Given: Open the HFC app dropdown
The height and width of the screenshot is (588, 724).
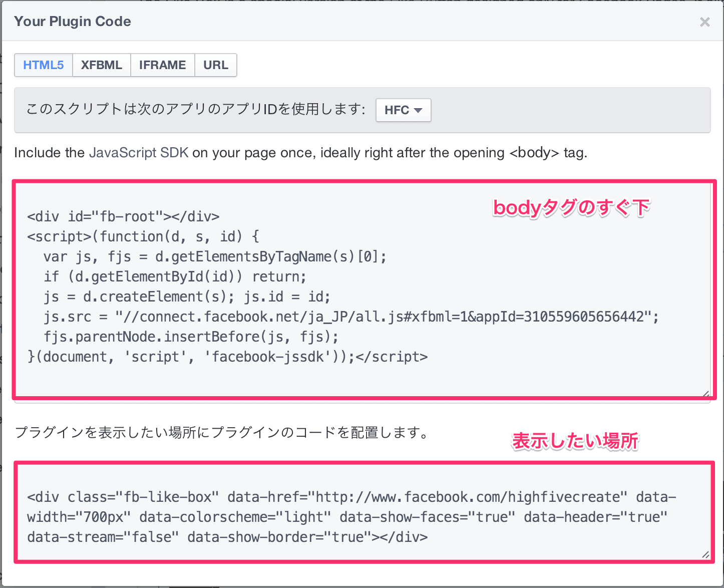Looking at the screenshot, I should point(403,110).
